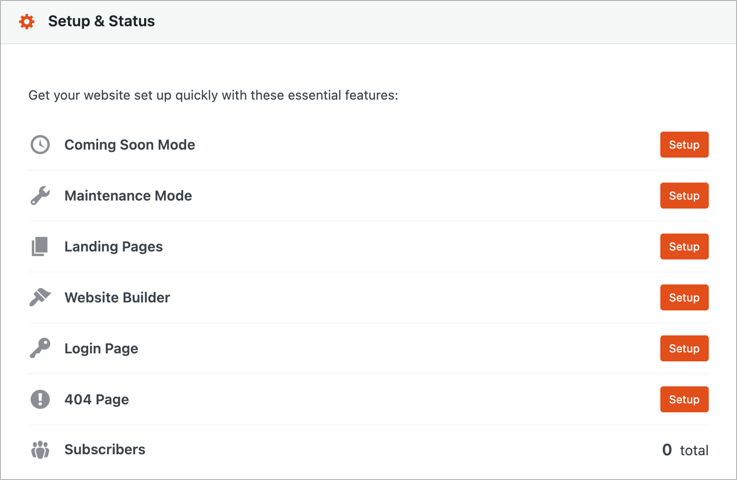Open the Subscribers row label
737x480 pixels.
click(104, 450)
